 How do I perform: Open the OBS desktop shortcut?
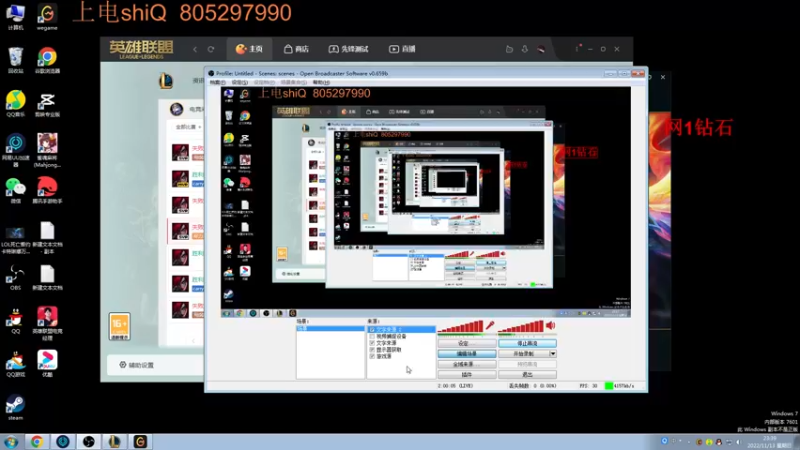pos(16,278)
